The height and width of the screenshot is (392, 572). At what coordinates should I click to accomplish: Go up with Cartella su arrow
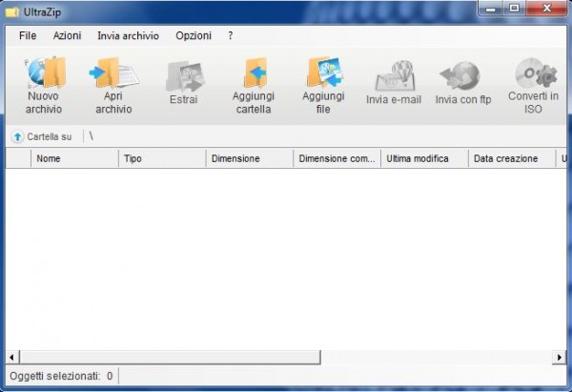[17, 137]
